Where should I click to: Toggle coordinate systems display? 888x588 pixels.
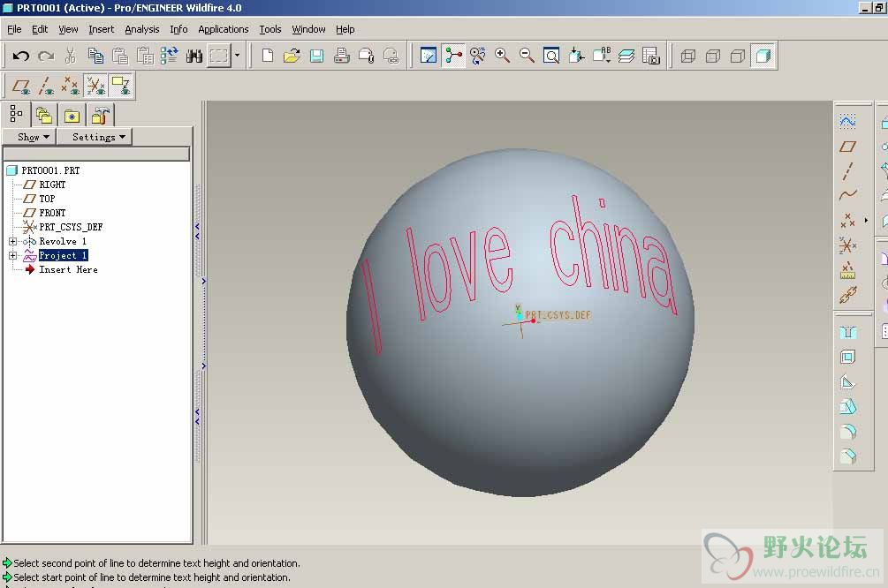tap(95, 86)
